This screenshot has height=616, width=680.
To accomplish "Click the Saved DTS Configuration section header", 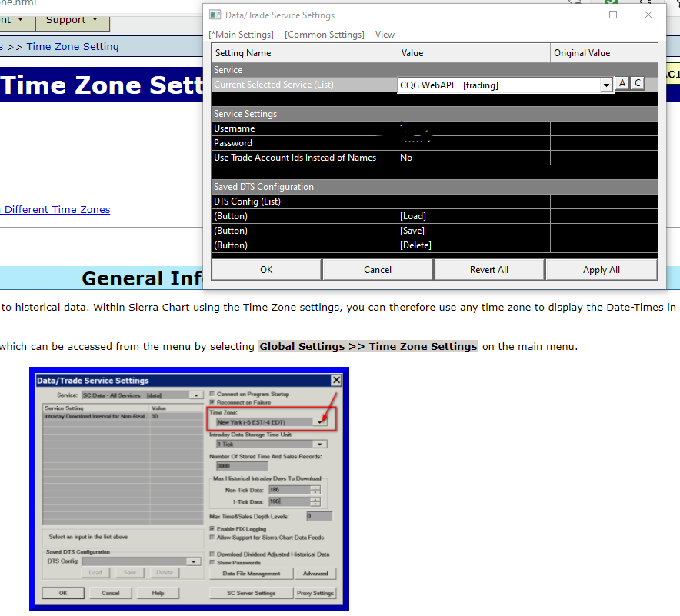I will tap(435, 187).
